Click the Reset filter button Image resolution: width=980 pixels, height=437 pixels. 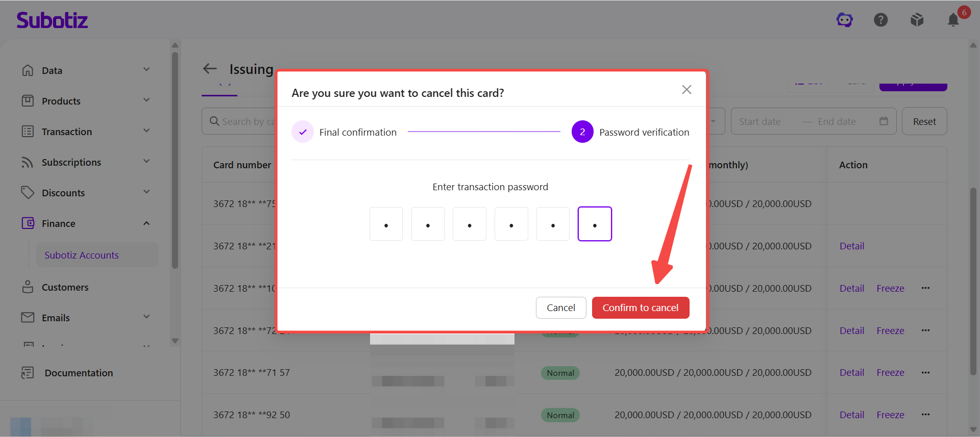click(x=924, y=121)
